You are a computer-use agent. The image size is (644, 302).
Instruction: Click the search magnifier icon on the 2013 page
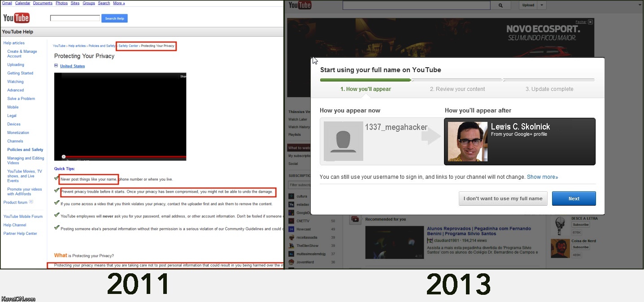tap(501, 5)
